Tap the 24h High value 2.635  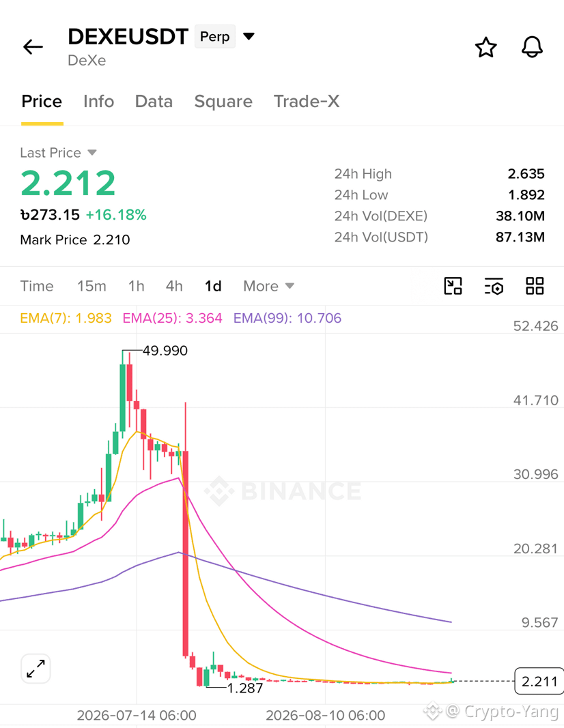click(526, 174)
